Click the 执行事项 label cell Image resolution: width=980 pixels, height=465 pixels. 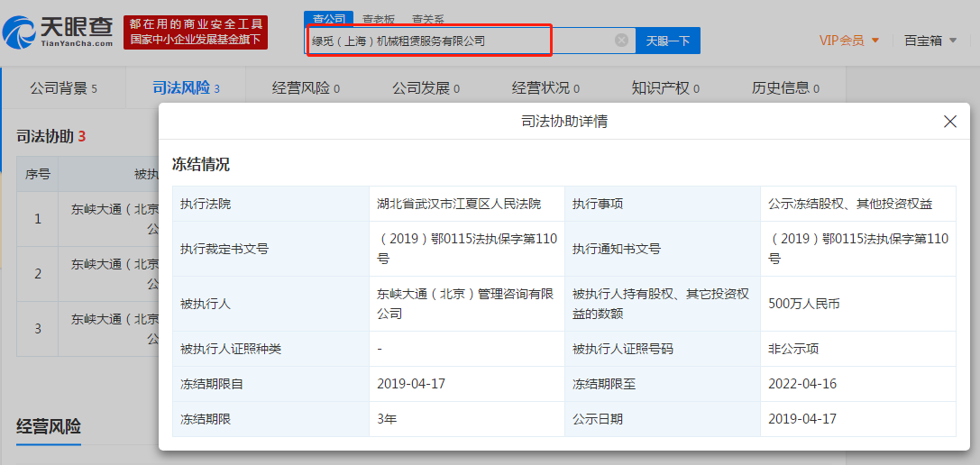[x=663, y=204]
